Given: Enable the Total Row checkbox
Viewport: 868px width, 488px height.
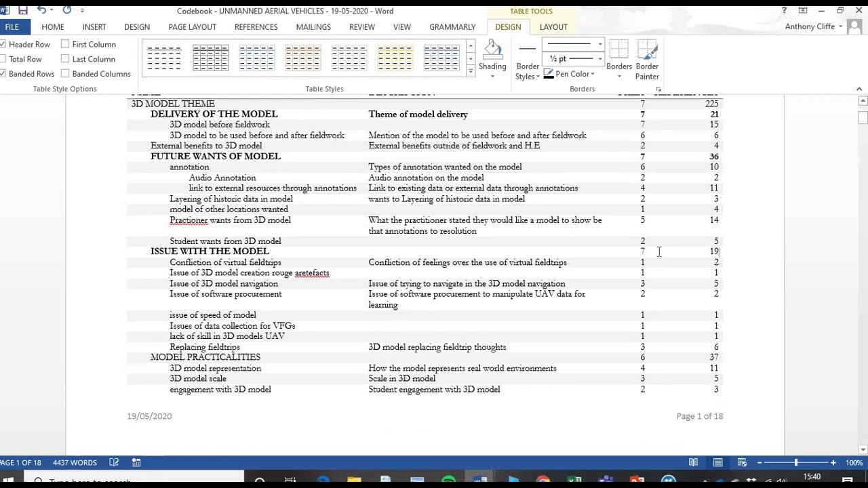Looking at the screenshot, I should click(3, 59).
